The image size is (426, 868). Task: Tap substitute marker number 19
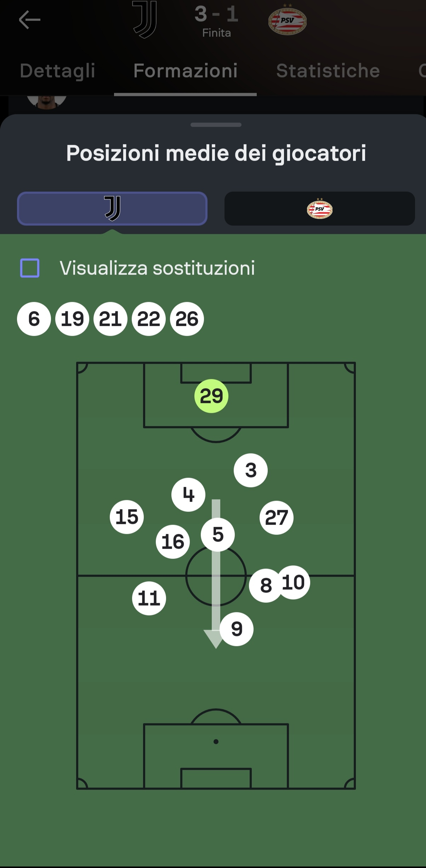(72, 319)
